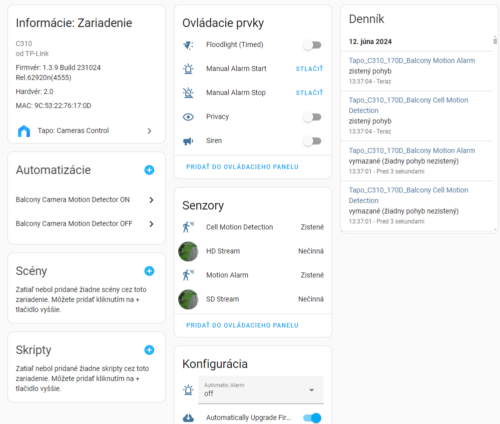
Task: Add a new automation with plus icon
Action: pyautogui.click(x=149, y=170)
